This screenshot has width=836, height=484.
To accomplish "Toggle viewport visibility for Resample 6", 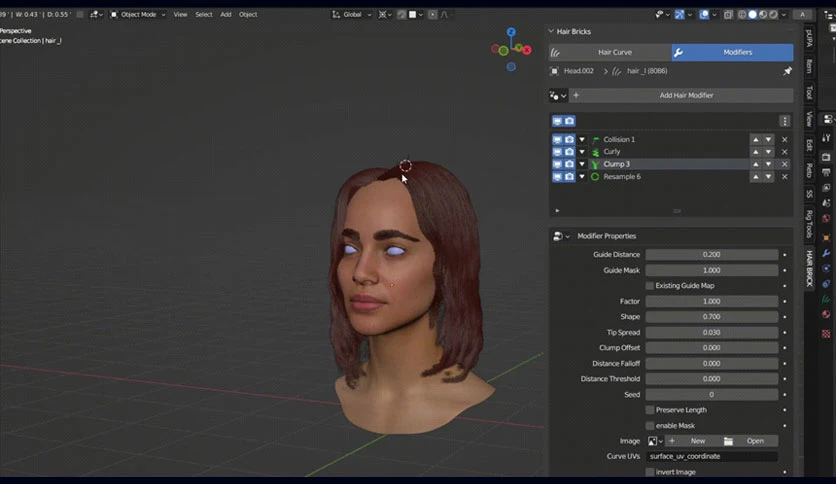I will [x=557, y=176].
